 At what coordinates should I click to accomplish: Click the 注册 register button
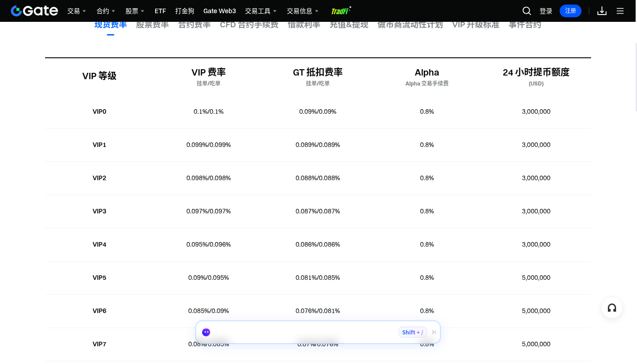(571, 11)
